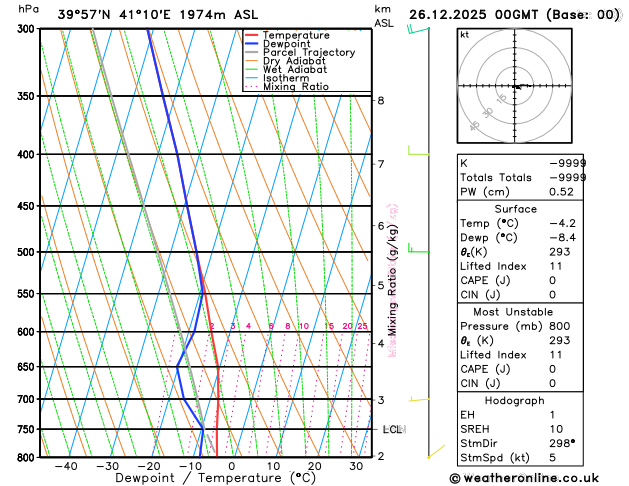Click the 750 pressure level label

pyautogui.click(x=28, y=429)
